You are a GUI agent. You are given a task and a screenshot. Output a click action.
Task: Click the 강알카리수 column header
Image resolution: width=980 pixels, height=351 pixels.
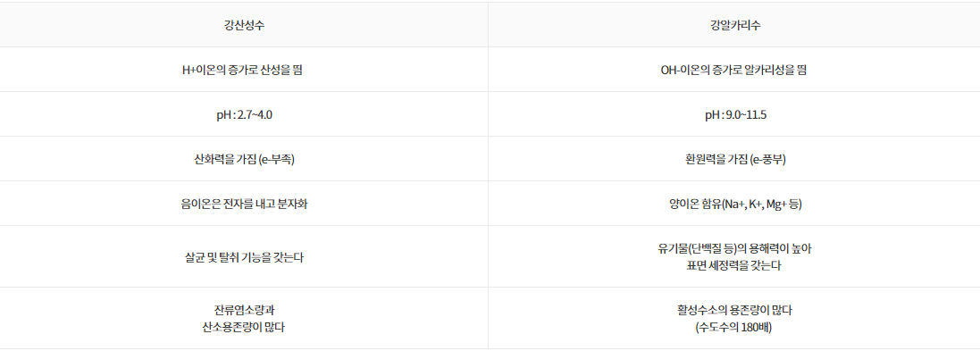(733, 25)
